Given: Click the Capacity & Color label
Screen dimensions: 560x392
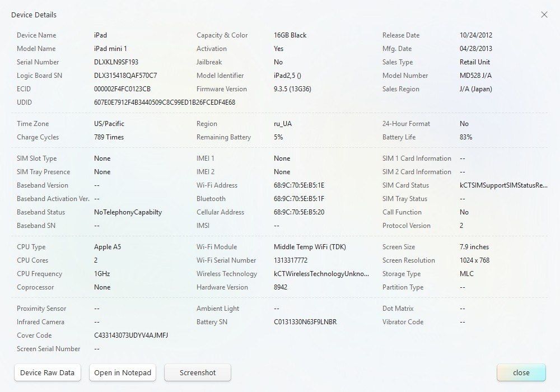Looking at the screenshot, I should pos(222,35).
